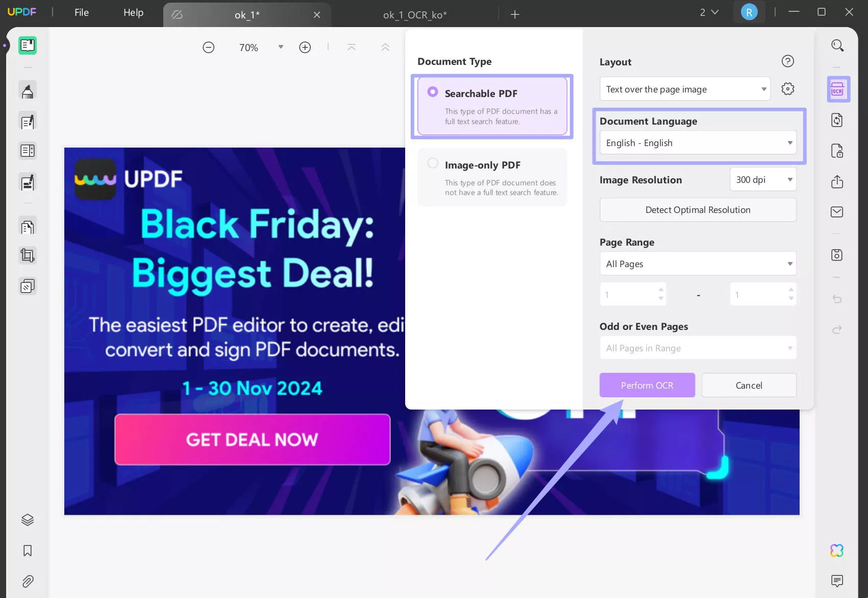Open the File menu
This screenshot has width=868, height=598.
click(81, 13)
